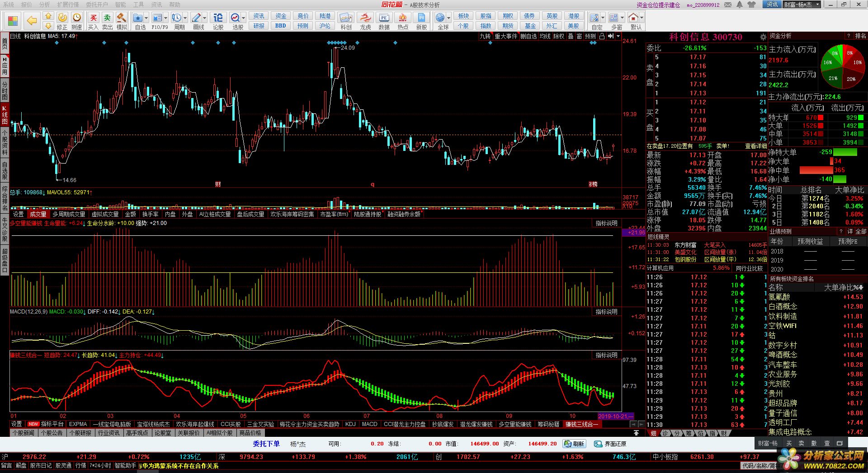The width and height of the screenshot is (868, 473).
Task: Click the 主力 funds pie chart
Action: pyautogui.click(x=842, y=66)
